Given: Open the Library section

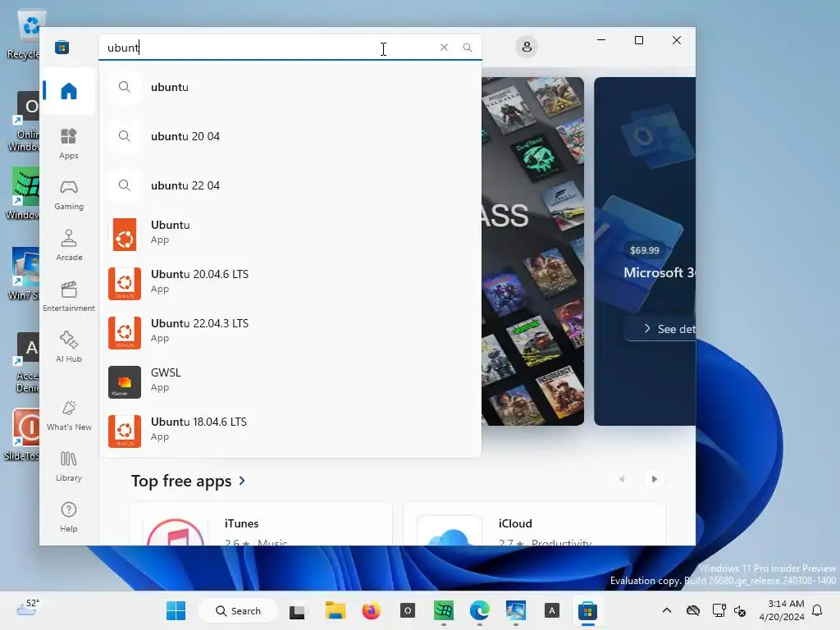Looking at the screenshot, I should point(69,466).
